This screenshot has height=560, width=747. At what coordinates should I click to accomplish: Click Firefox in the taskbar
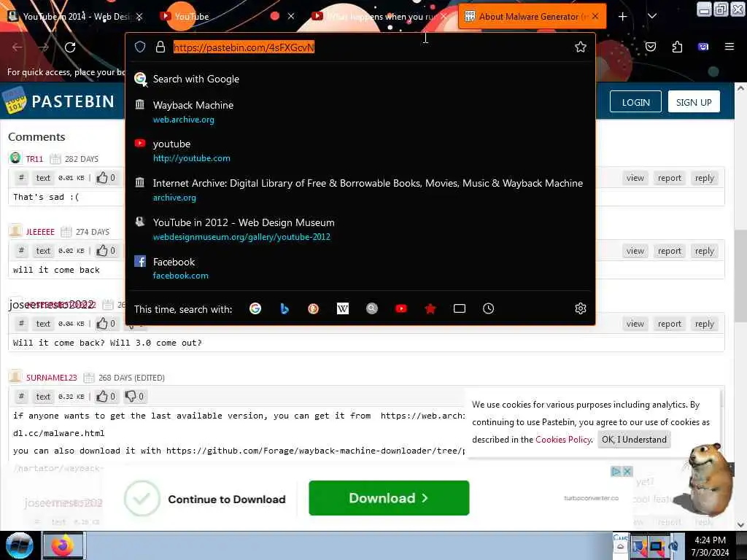point(63,545)
